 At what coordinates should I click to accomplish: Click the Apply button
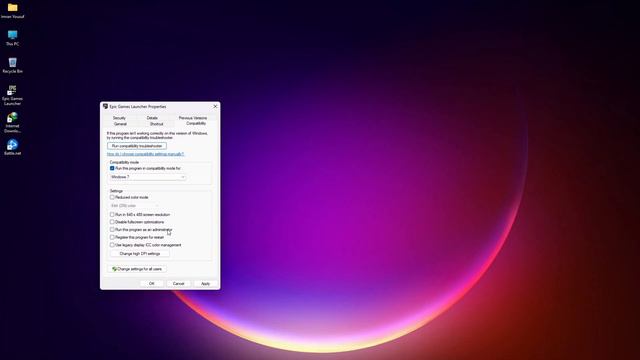205,283
